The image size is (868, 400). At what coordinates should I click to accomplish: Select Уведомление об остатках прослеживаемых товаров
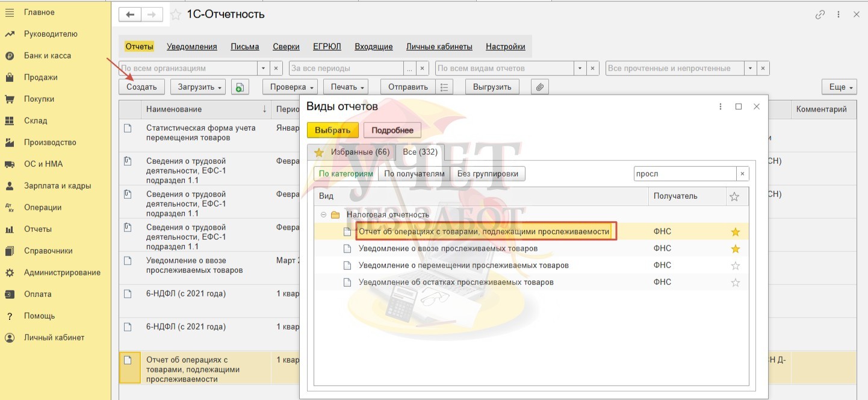456,283
